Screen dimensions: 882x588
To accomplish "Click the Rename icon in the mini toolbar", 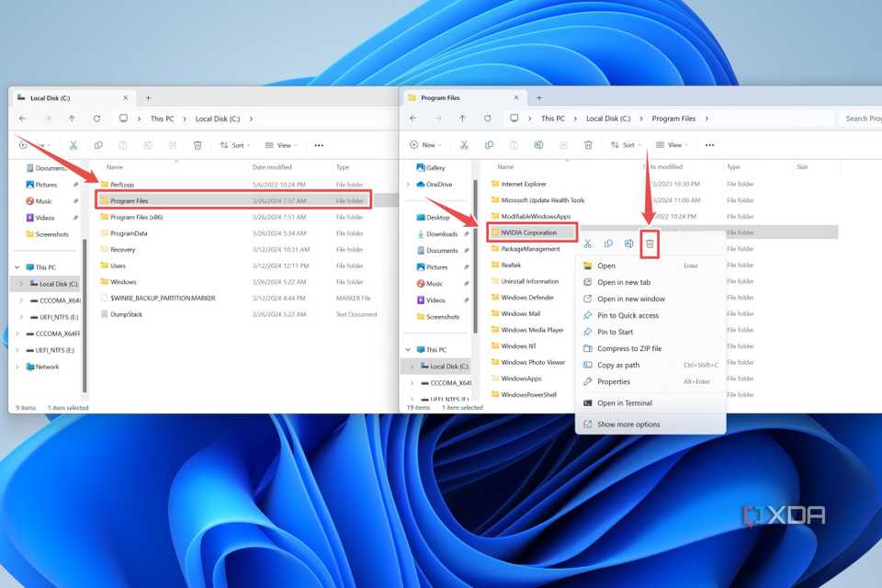I will click(630, 243).
